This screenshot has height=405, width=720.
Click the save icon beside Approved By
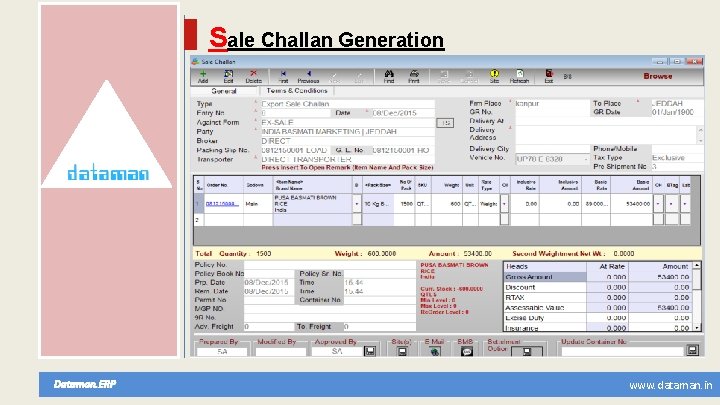(x=370, y=351)
